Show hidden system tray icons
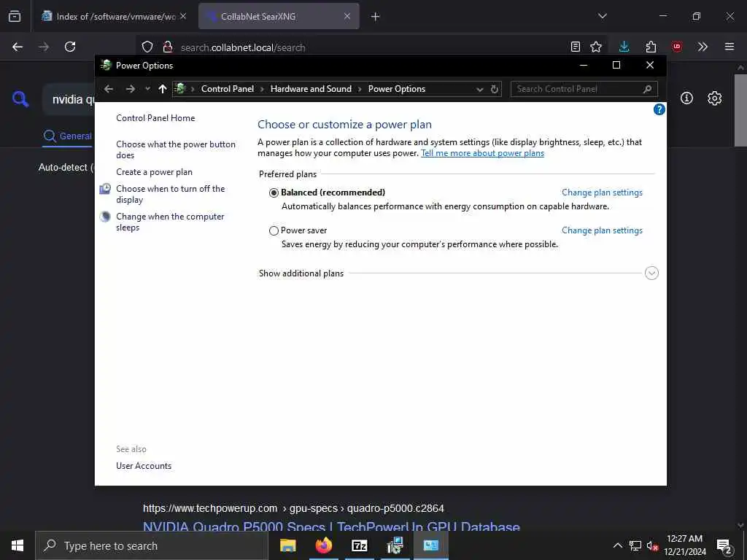 [x=617, y=545]
